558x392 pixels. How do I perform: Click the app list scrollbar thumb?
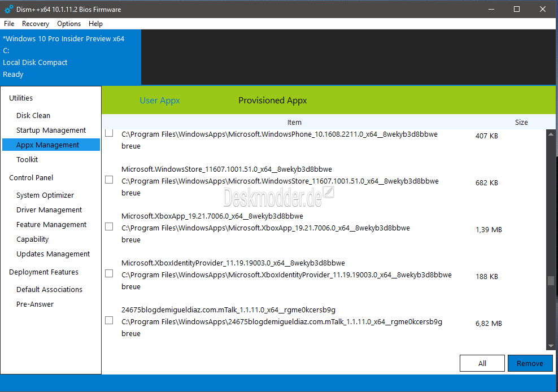551,281
